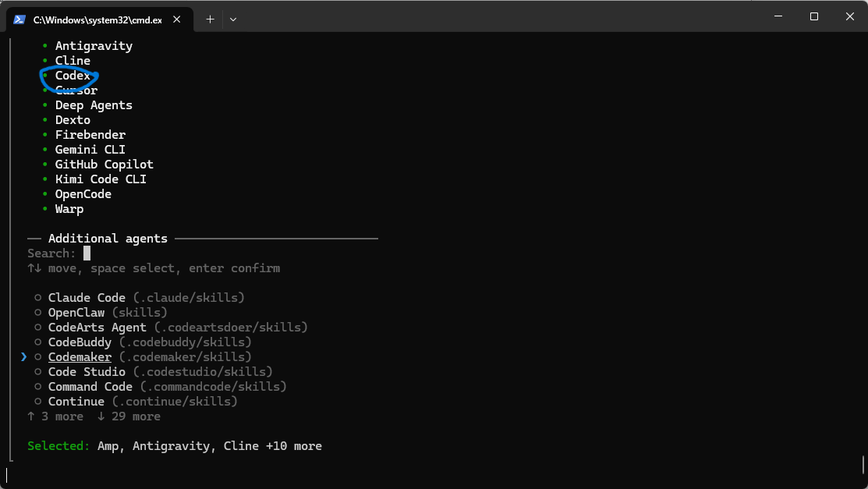Toggle the Continue agent radio

(x=37, y=402)
